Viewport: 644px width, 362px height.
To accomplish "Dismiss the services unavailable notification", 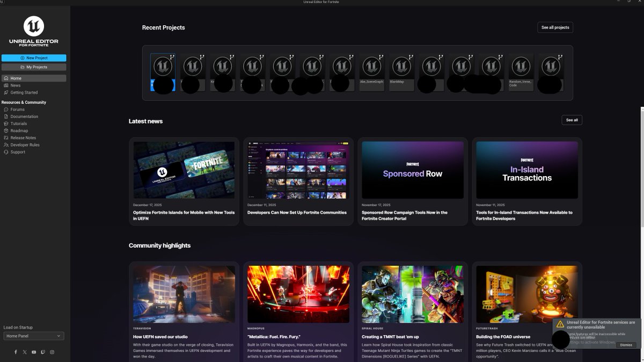I will [x=626, y=345].
